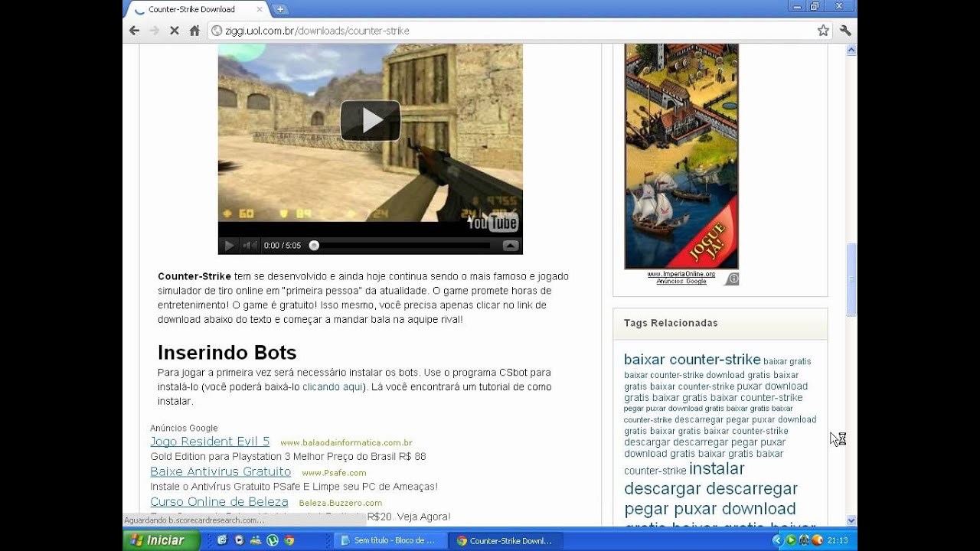Open the Jogo Resident Evil 5 ad
This screenshot has width=980, height=551.
(210, 442)
